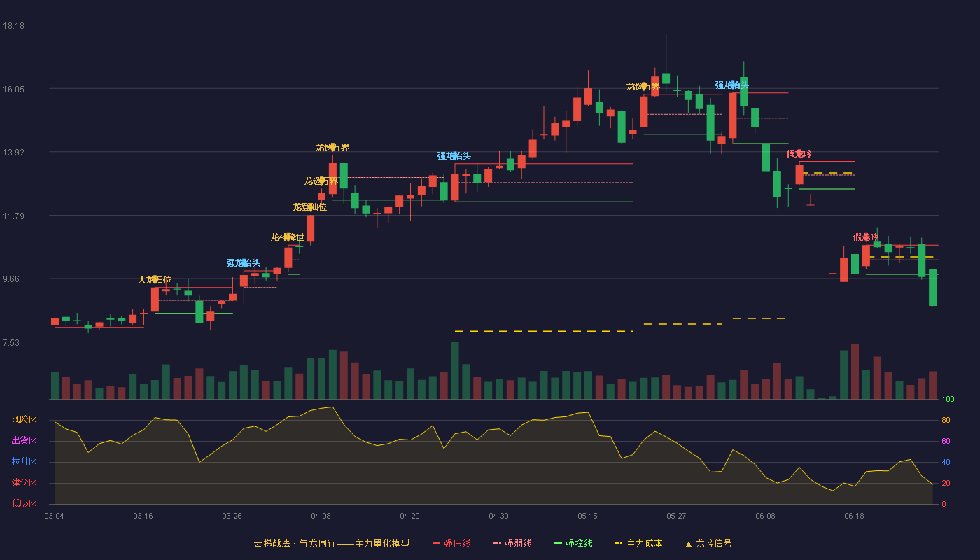Screen dimensions: 980x560
Task: Click the 05-27 date label
Action: pos(676,516)
